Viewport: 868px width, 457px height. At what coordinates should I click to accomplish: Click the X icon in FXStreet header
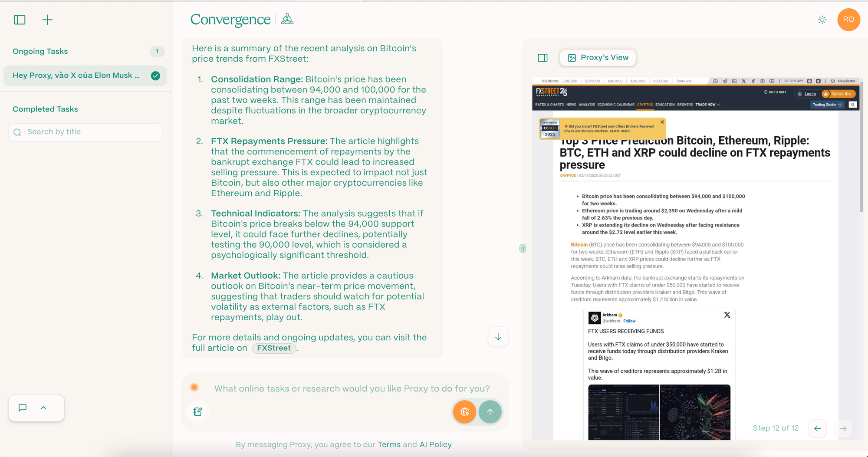tap(743, 81)
